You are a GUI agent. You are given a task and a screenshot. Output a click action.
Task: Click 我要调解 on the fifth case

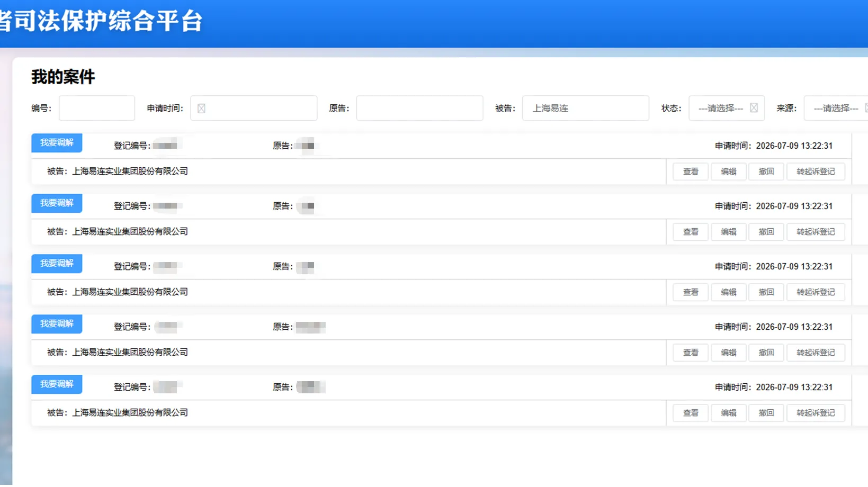pyautogui.click(x=57, y=384)
